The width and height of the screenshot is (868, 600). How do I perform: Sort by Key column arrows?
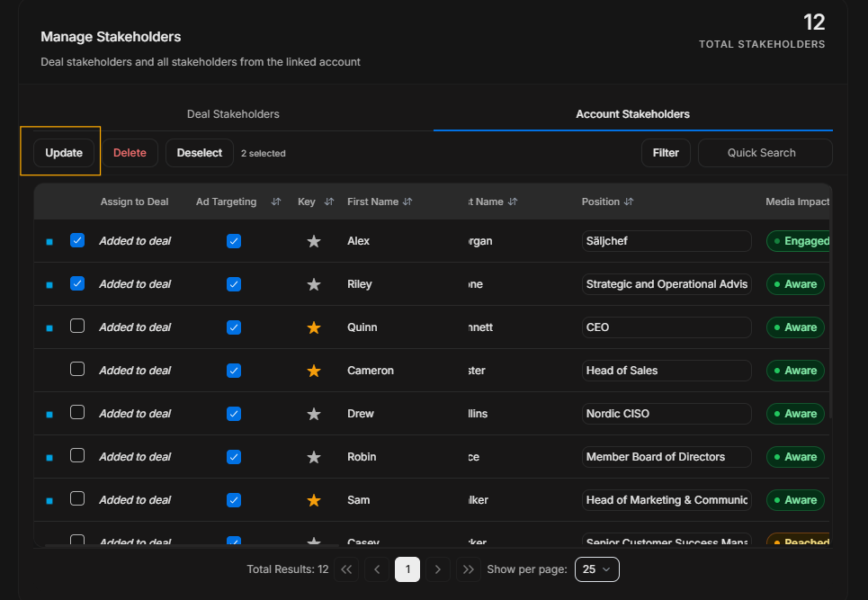(329, 202)
